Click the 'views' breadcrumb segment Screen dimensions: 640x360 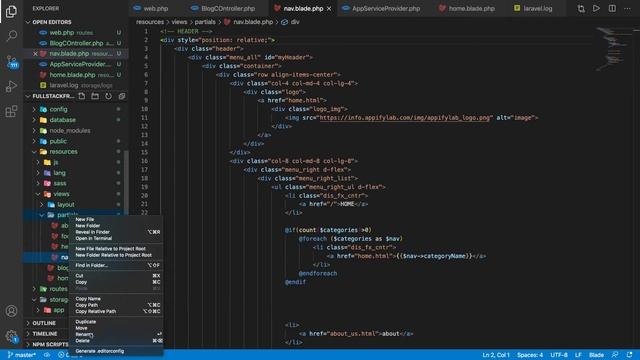click(179, 22)
